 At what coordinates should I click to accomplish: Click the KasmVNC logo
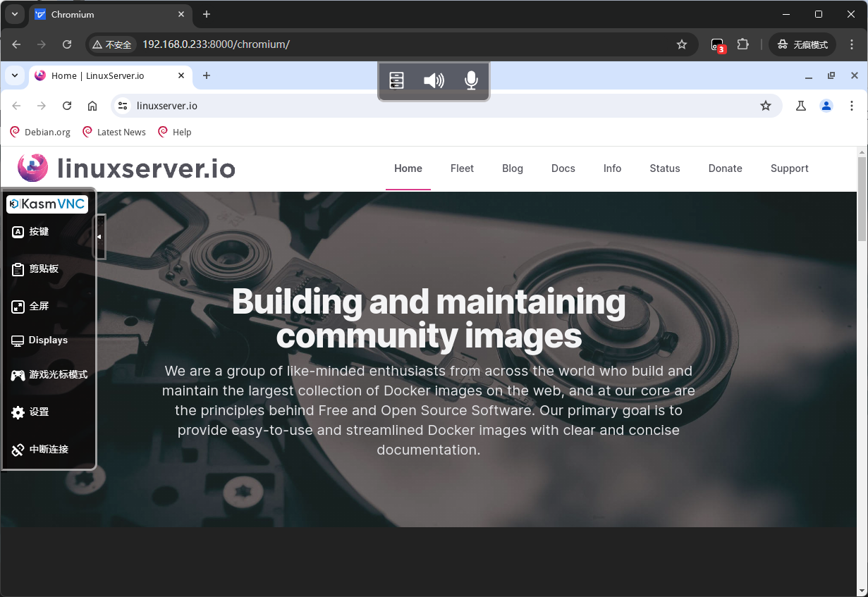click(47, 204)
